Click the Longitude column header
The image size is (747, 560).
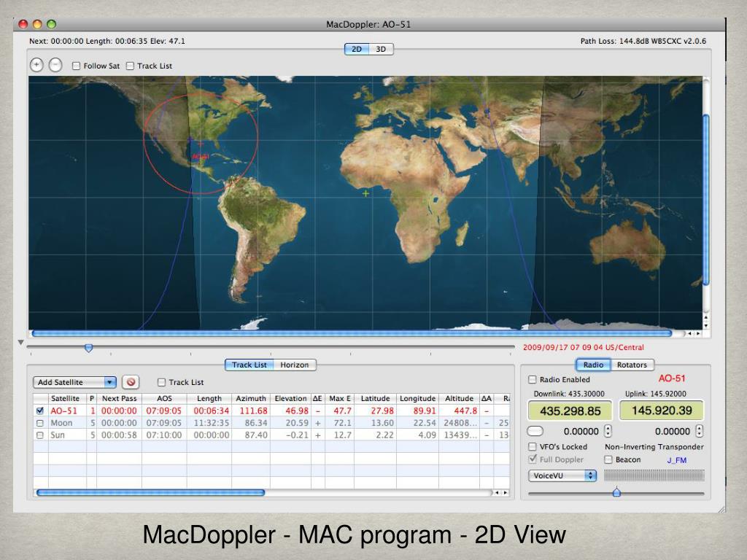417,398
